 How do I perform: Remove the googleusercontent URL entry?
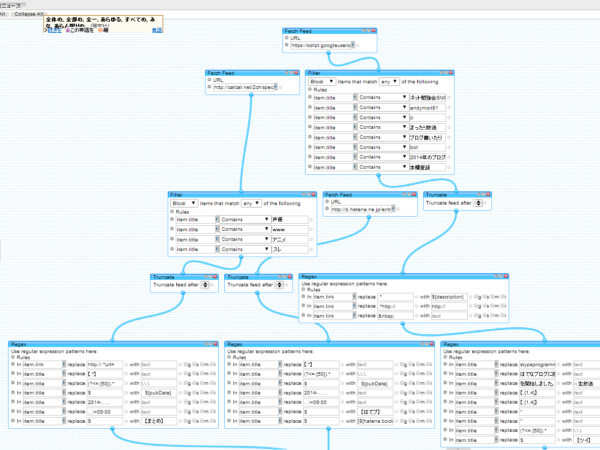coord(287,45)
